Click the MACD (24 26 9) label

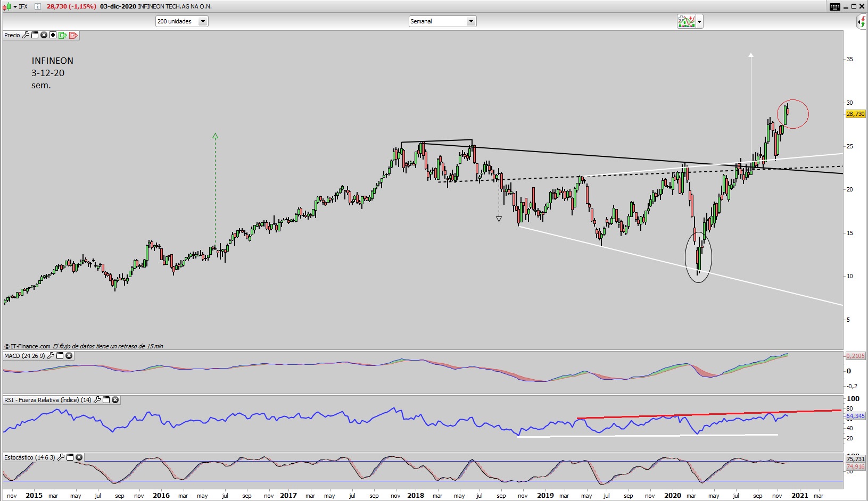[x=24, y=356]
